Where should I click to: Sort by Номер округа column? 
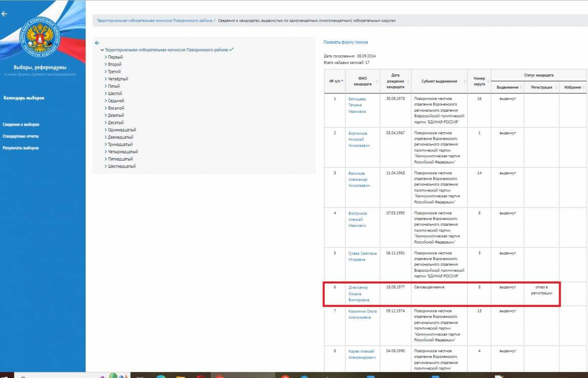479,81
